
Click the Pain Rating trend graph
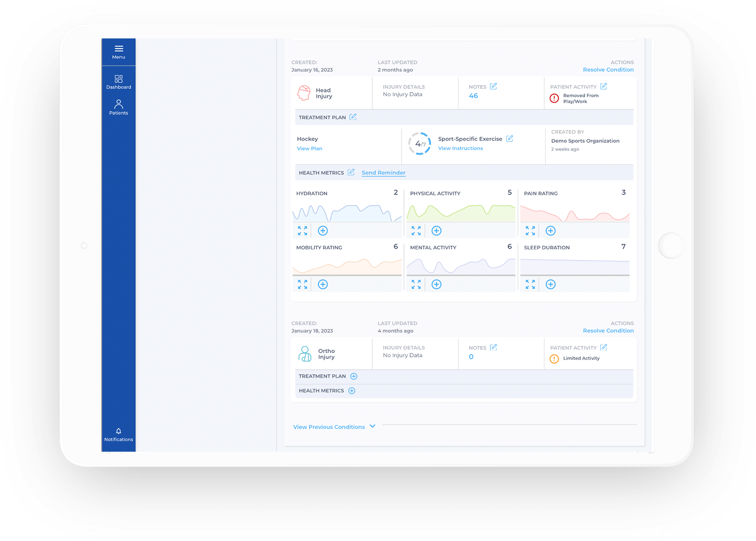pos(575,213)
